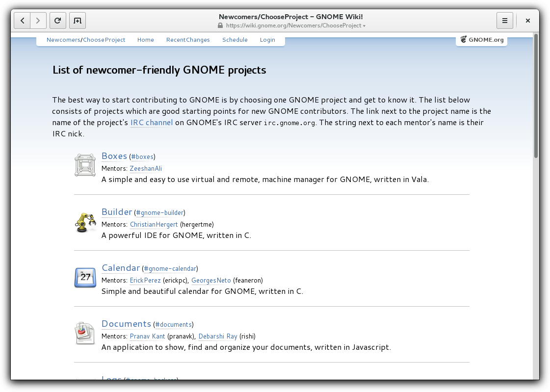Click the "Simple and beautiful calendar" description

tap(203, 291)
